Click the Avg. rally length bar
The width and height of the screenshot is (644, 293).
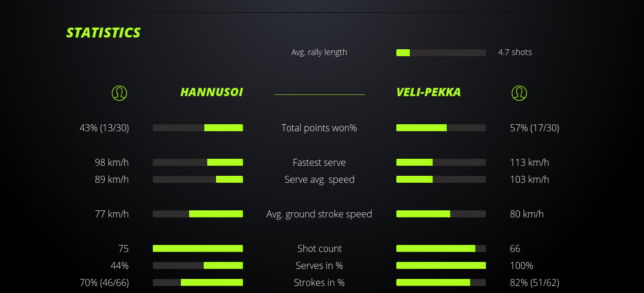[x=441, y=53]
